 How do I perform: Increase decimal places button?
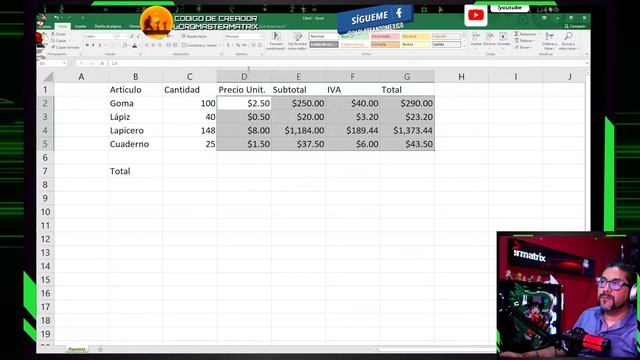[253, 45]
